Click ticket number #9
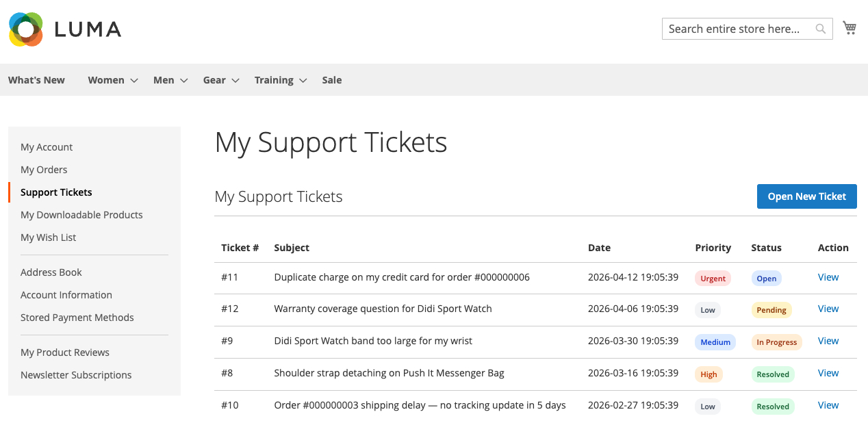The width and height of the screenshot is (868, 425). click(227, 341)
